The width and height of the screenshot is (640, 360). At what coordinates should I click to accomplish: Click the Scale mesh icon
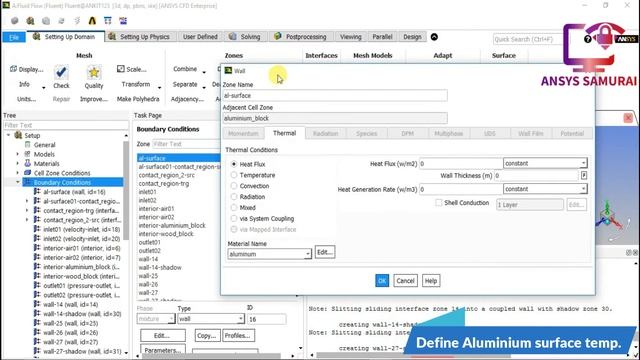(120, 69)
